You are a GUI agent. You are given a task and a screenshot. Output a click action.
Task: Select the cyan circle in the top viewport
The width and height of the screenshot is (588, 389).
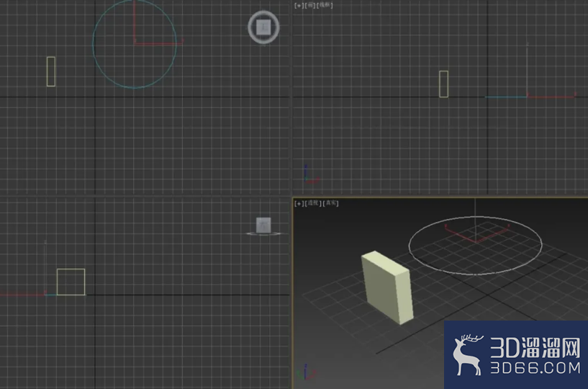click(x=135, y=88)
